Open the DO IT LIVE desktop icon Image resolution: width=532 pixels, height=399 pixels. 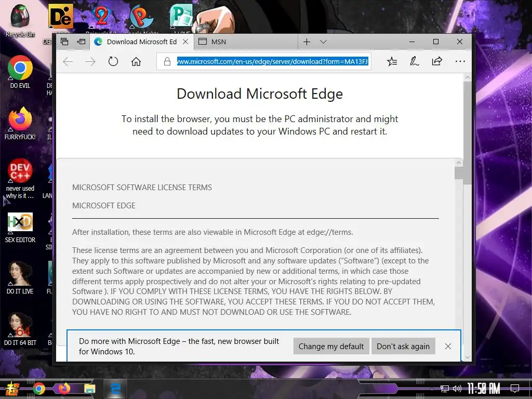(x=20, y=277)
